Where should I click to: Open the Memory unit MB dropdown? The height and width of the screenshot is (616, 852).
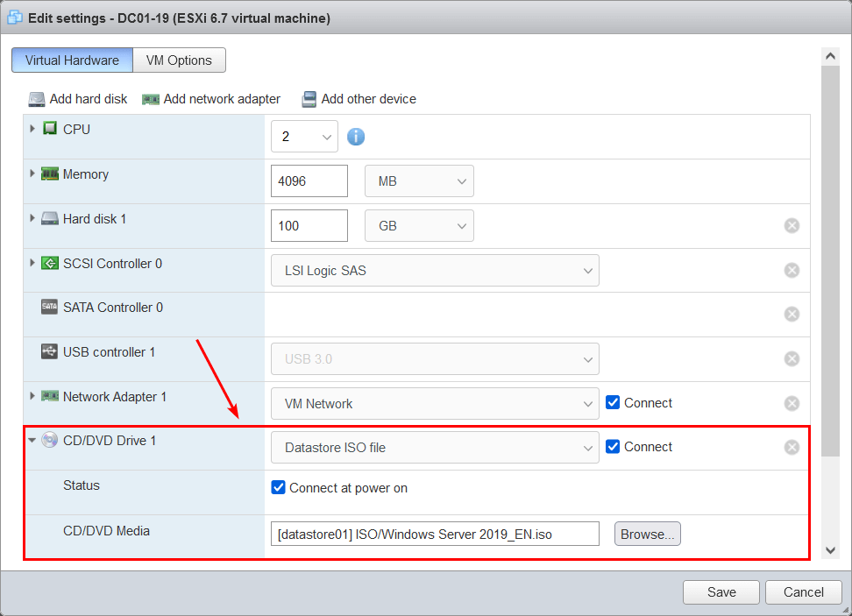coord(419,181)
